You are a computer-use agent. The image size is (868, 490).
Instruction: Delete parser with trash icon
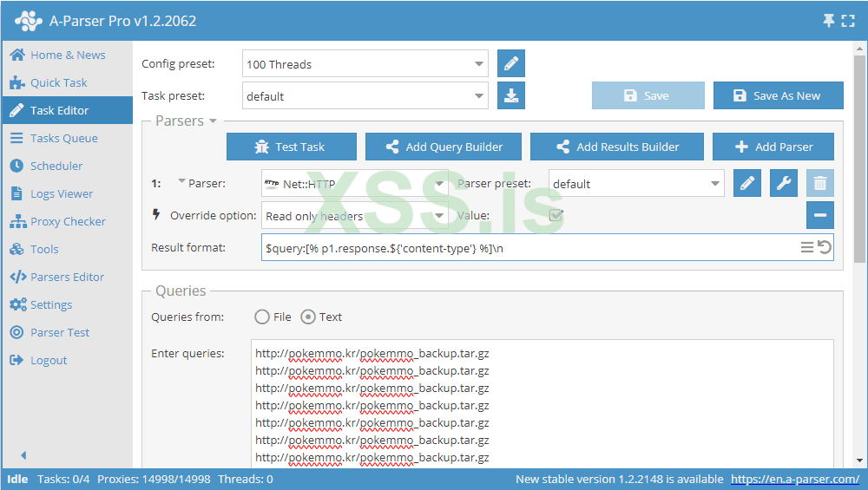(820, 183)
